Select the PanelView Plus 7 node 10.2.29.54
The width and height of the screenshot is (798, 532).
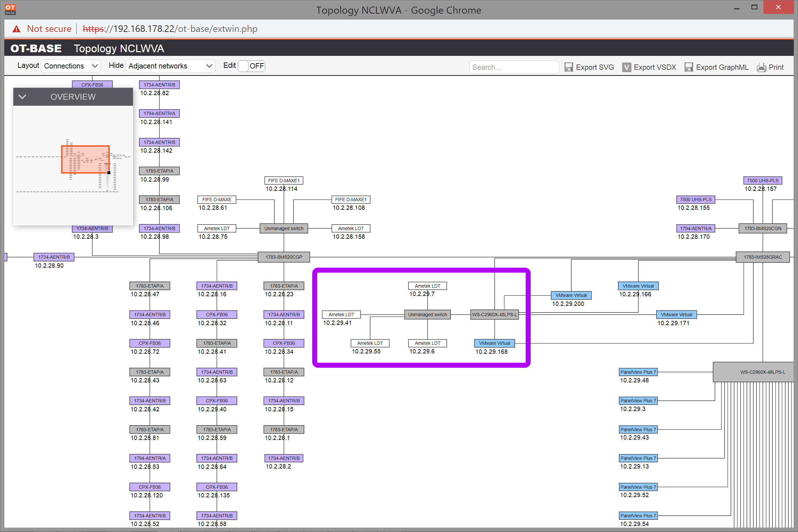(638, 515)
